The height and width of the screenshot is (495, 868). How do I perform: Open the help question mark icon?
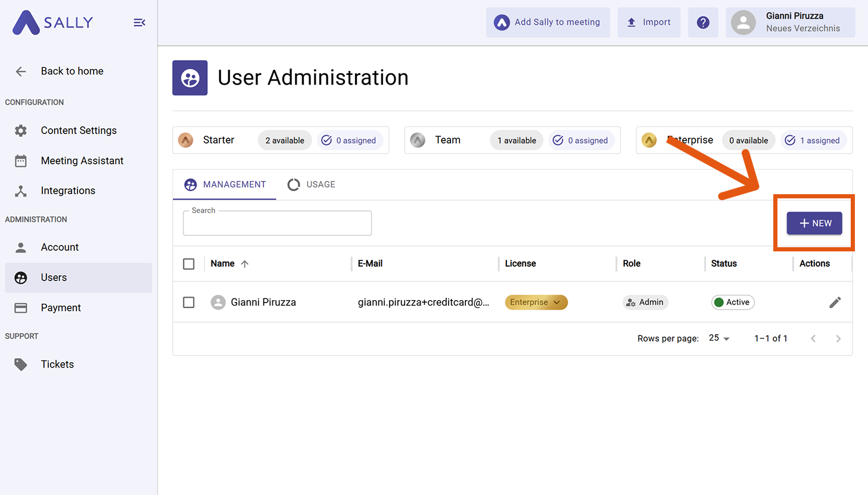[x=703, y=23]
